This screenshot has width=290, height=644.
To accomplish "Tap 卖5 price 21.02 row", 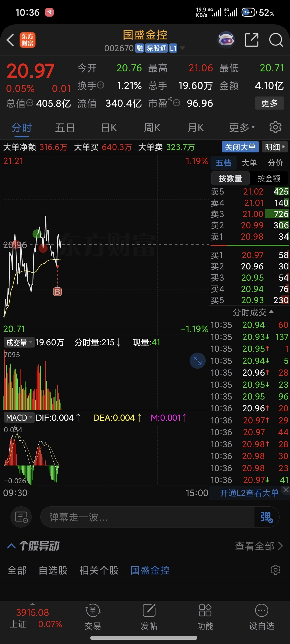I will click(249, 191).
